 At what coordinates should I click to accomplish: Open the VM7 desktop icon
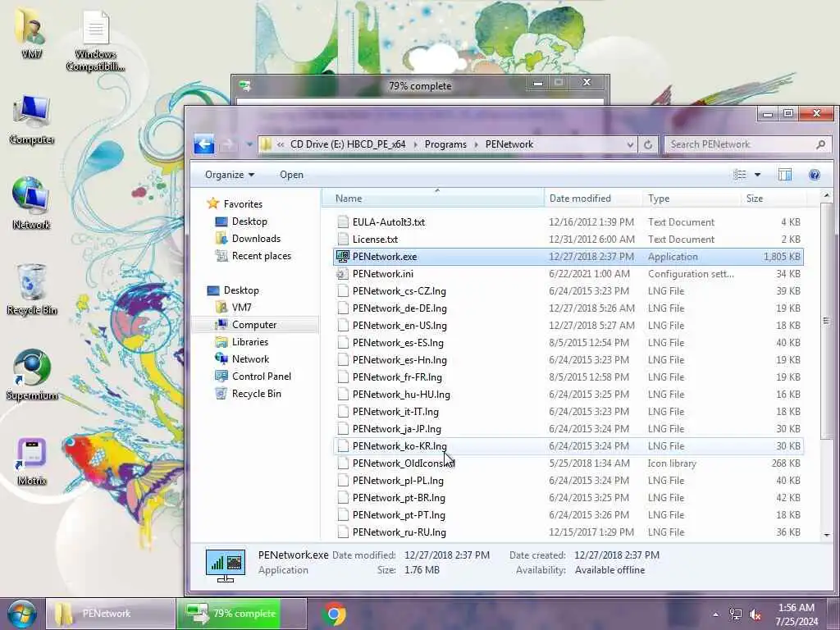[31, 33]
